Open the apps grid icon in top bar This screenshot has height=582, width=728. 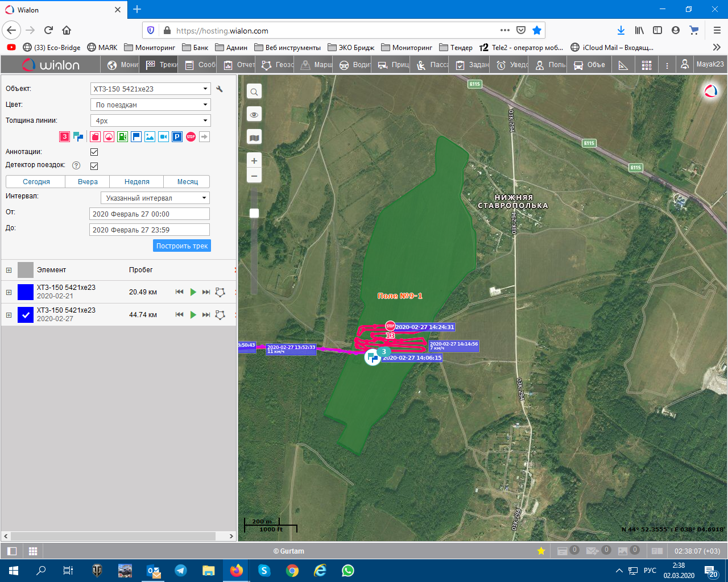647,65
